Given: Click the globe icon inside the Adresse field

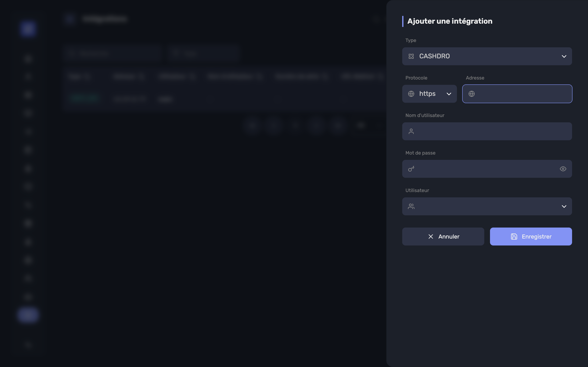Looking at the screenshot, I should click(x=472, y=94).
